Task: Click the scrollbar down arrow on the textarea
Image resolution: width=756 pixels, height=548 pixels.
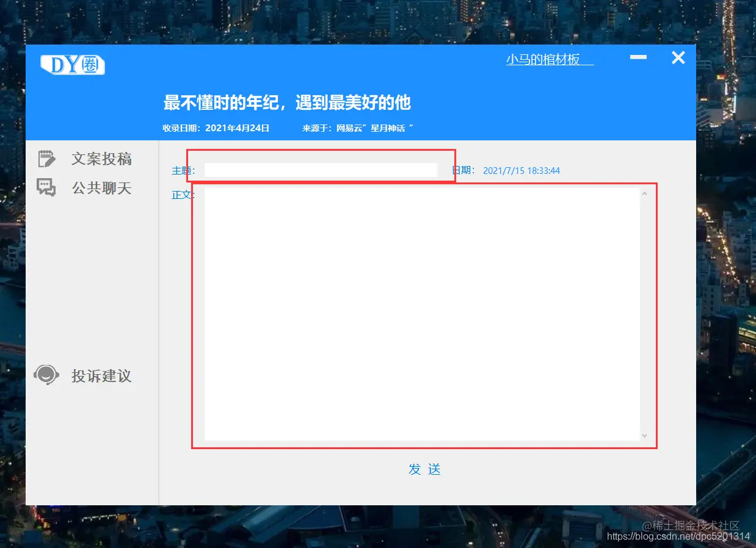Action: coord(644,435)
